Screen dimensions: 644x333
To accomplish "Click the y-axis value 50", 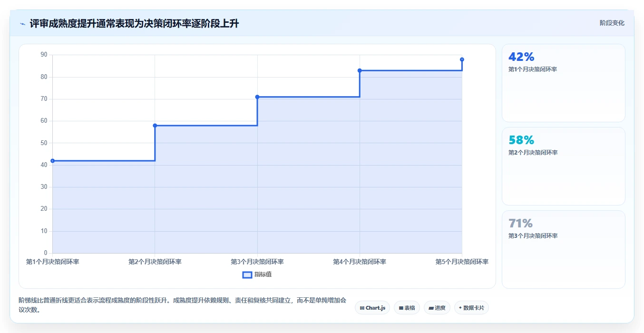I will point(44,143).
